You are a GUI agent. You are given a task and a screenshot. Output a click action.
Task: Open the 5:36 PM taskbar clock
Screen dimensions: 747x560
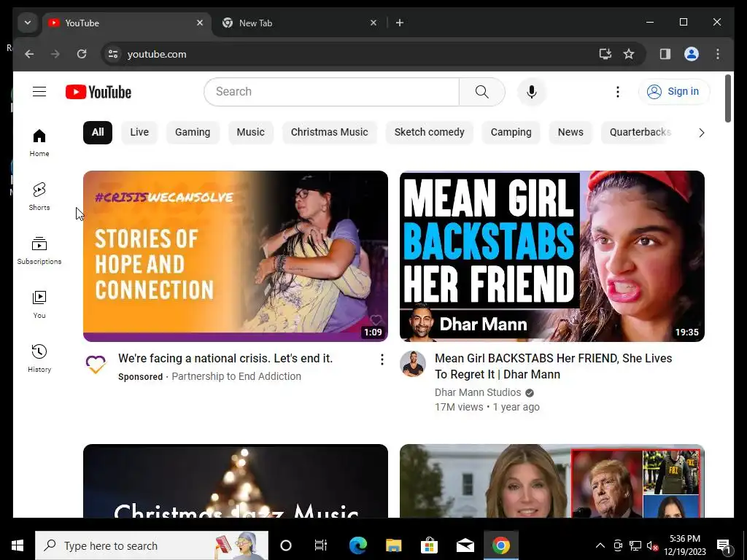click(x=684, y=545)
